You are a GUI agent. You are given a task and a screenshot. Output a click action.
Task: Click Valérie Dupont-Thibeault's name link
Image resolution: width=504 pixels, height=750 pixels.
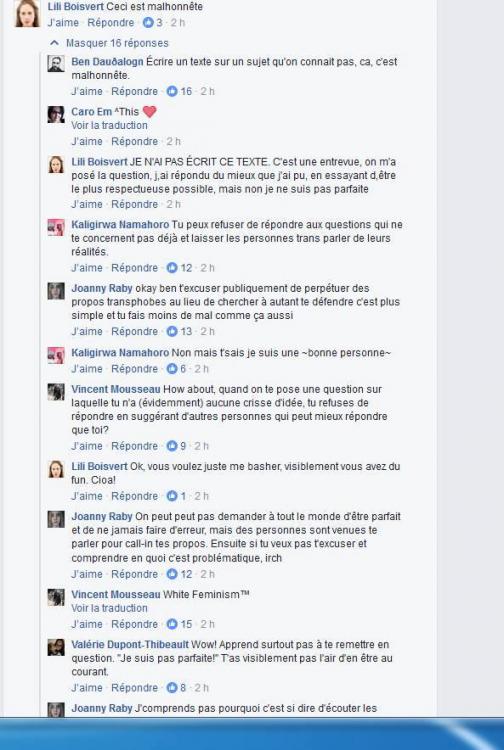(130, 645)
